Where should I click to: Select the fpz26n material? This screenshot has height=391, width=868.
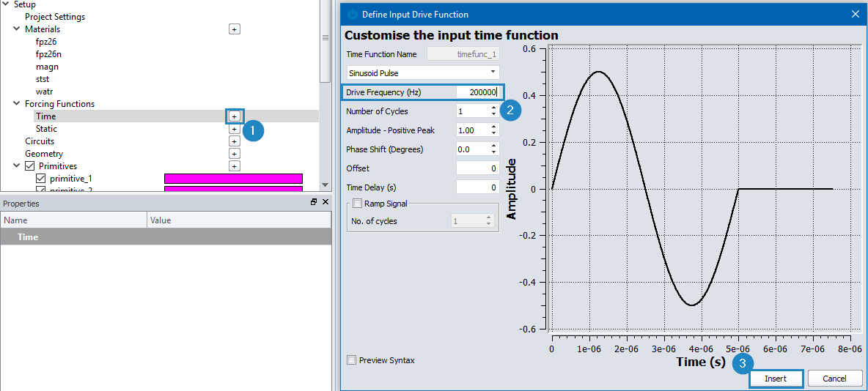48,54
